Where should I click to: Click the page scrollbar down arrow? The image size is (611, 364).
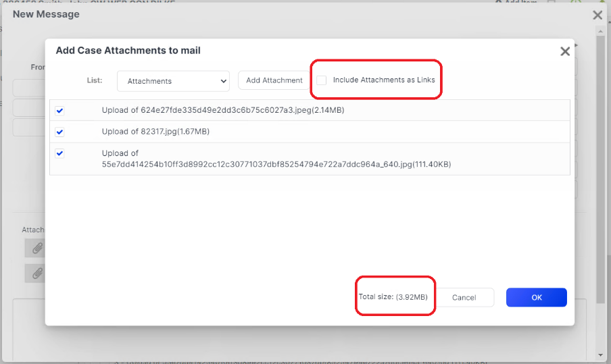601,355
